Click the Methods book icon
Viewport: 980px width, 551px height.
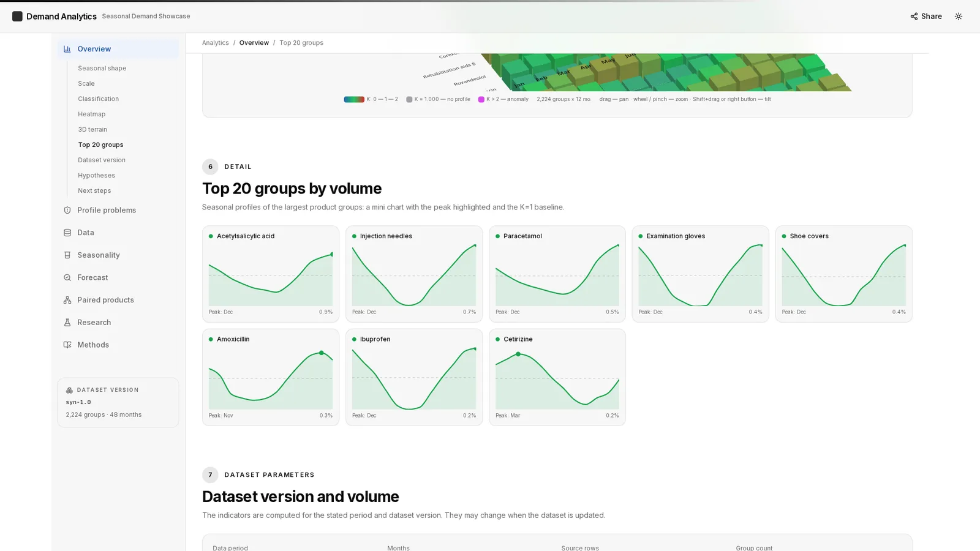point(67,345)
